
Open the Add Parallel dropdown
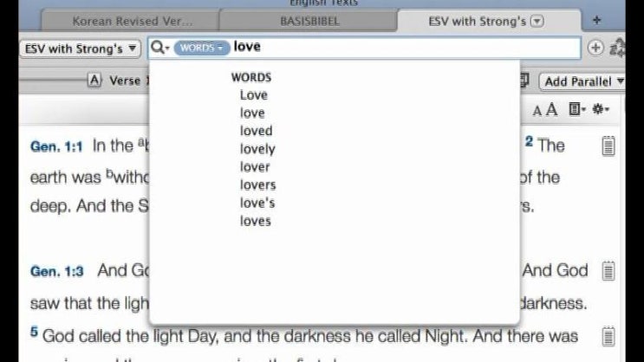(x=583, y=81)
